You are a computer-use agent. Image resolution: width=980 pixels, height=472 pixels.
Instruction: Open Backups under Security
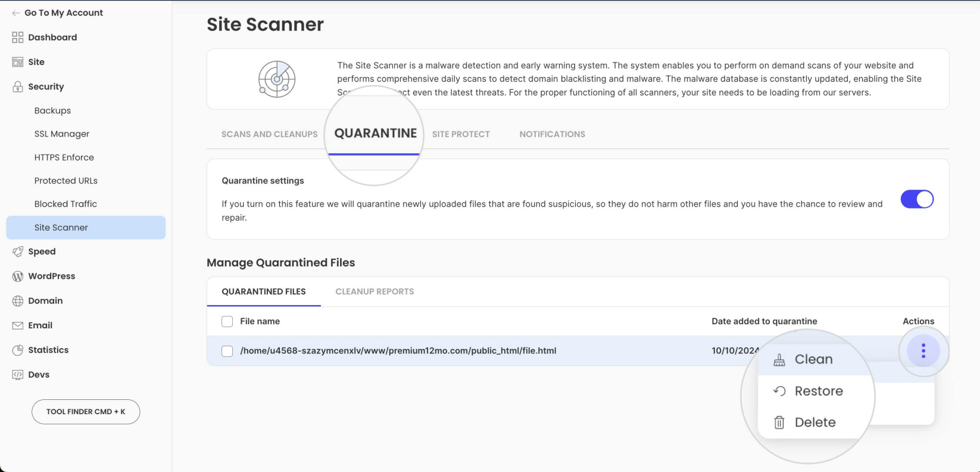coord(52,111)
